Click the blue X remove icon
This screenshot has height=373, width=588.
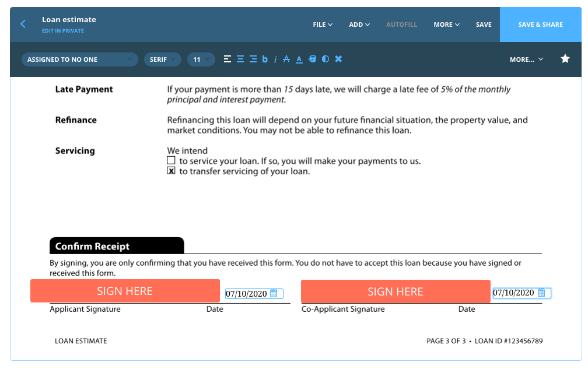coord(338,59)
